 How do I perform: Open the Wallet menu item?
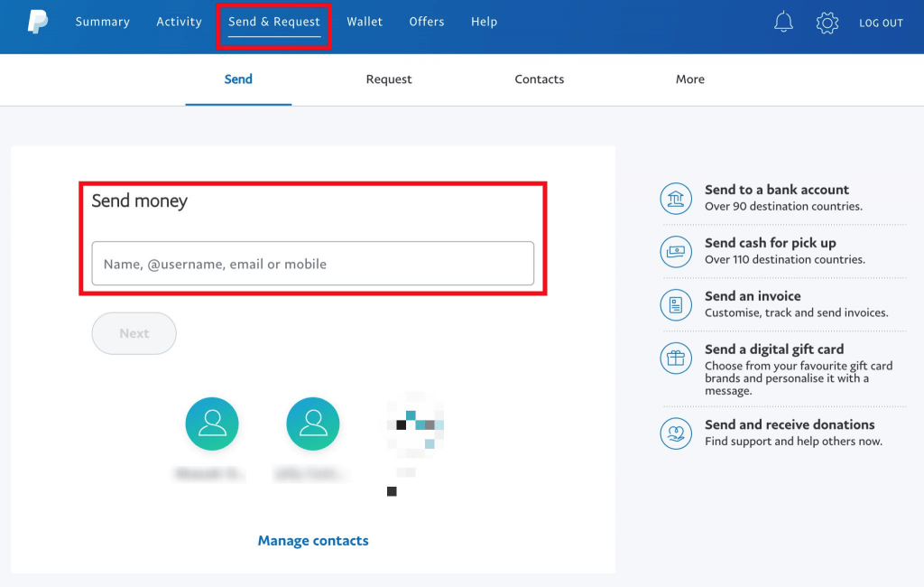tap(365, 22)
